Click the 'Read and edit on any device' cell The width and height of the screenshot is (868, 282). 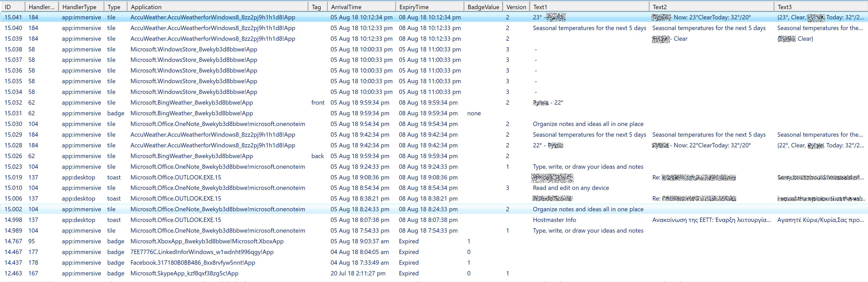570,188
